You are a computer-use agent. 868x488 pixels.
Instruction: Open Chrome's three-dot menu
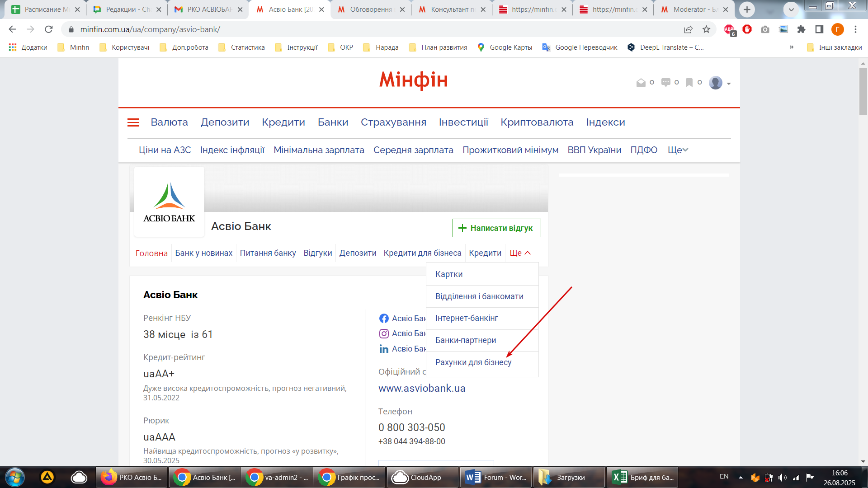[x=855, y=29]
